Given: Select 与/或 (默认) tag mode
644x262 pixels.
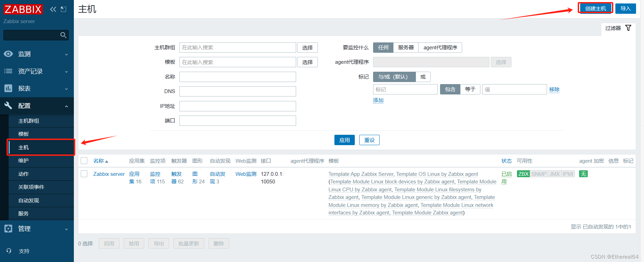Looking at the screenshot, I should (x=394, y=77).
